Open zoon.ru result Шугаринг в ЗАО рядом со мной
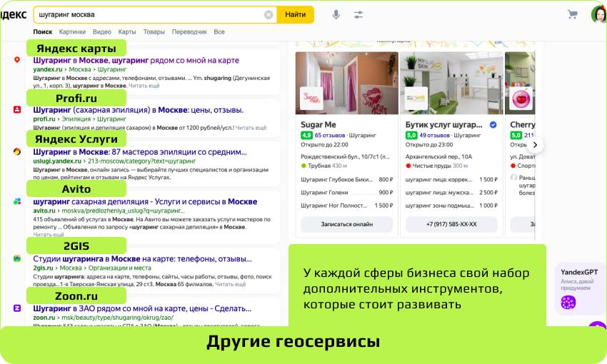Viewport: 607px width, 364px height. pos(142,308)
